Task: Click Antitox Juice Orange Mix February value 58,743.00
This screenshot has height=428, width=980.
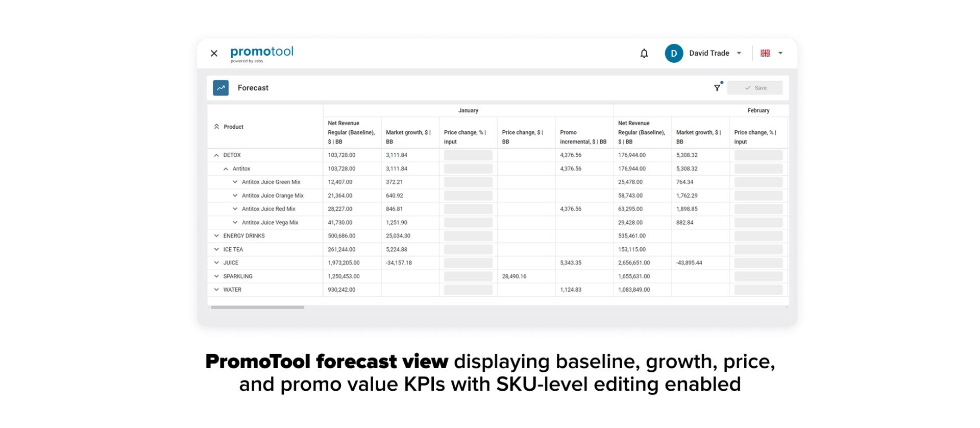Action: coord(630,196)
